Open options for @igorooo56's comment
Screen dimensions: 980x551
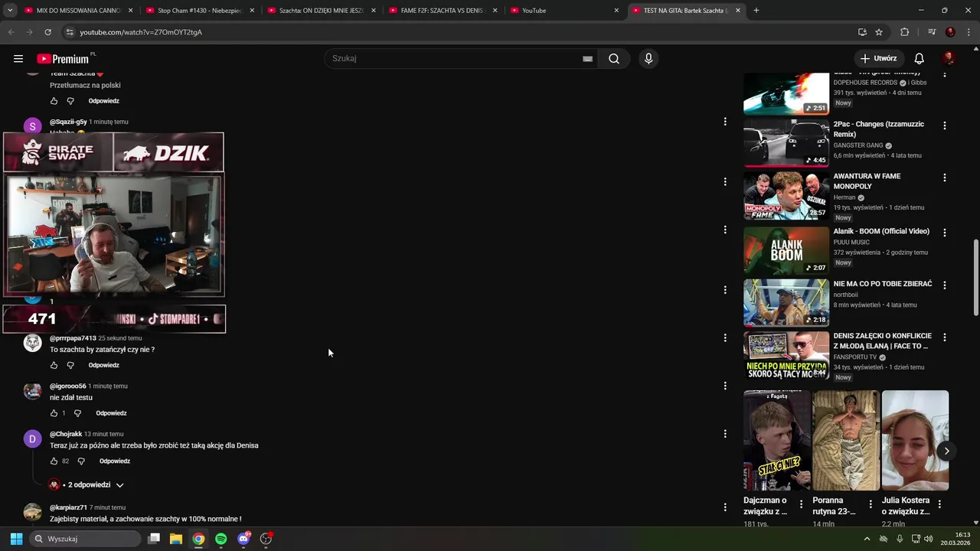(x=725, y=386)
